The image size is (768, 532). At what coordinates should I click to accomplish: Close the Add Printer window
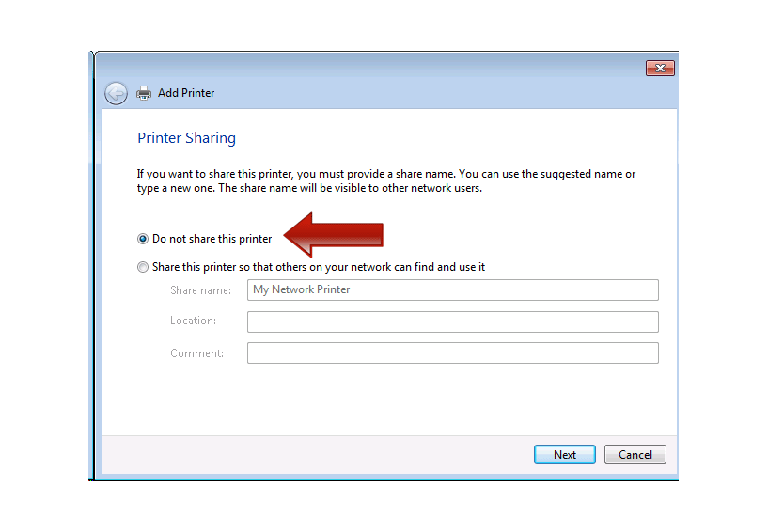(660, 69)
